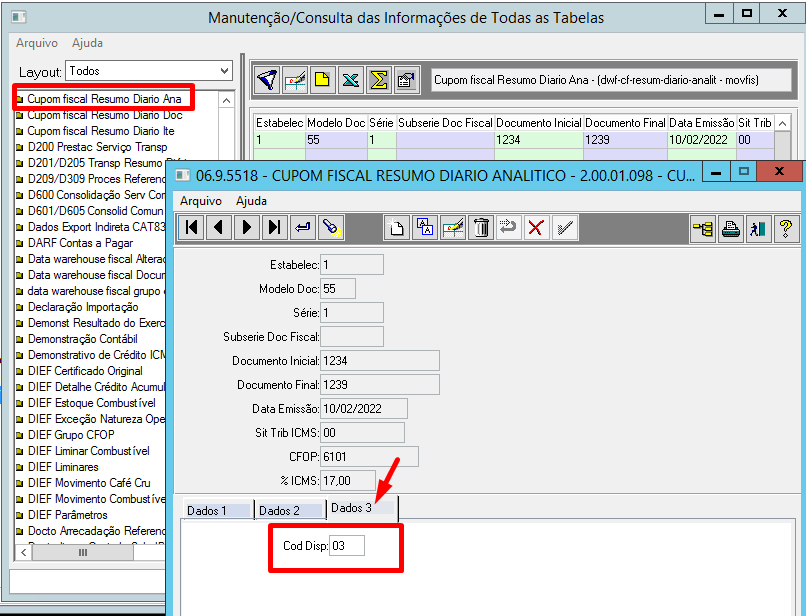Jump to last record arrow
Screen dimensions: 806x616
tap(274, 227)
